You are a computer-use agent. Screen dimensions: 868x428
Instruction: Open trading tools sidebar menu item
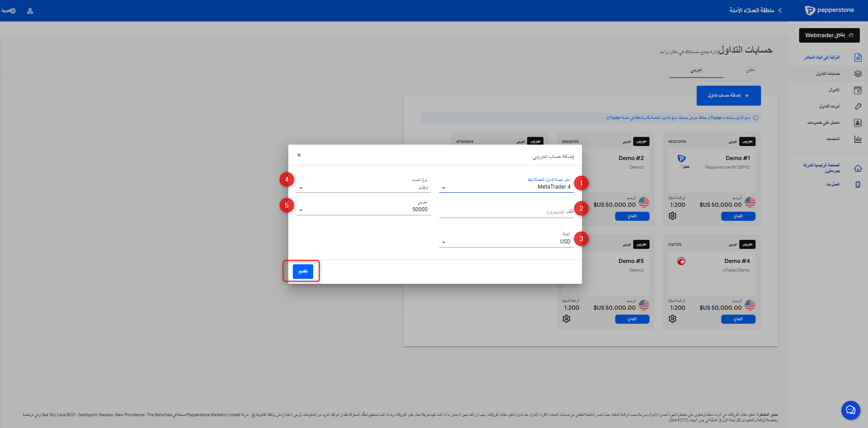(x=829, y=107)
